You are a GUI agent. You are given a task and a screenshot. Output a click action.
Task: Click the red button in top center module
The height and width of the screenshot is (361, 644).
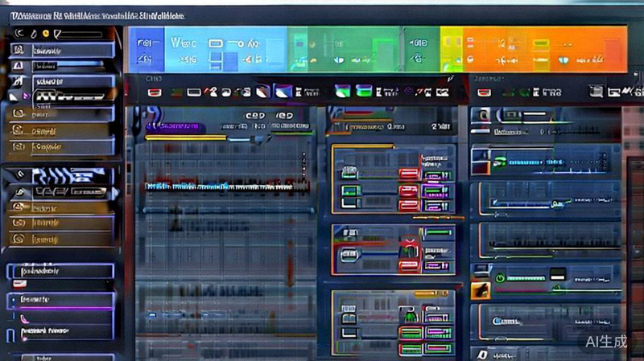coord(409,174)
